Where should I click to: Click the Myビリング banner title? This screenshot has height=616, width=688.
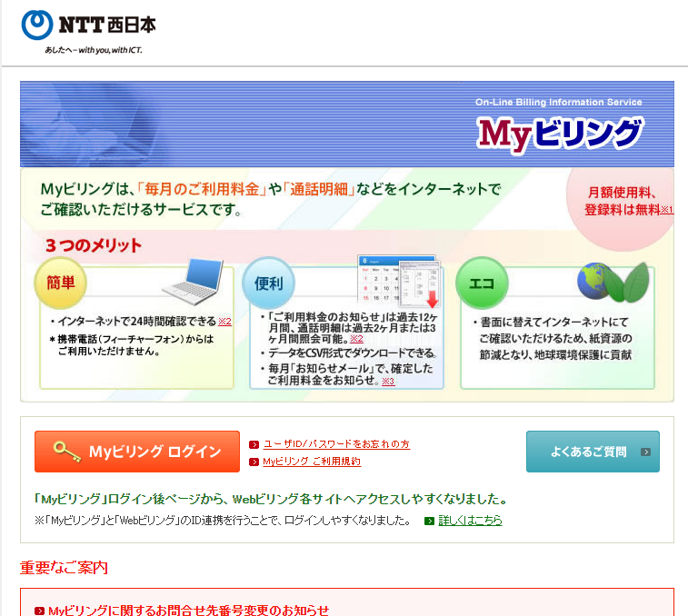(x=560, y=134)
